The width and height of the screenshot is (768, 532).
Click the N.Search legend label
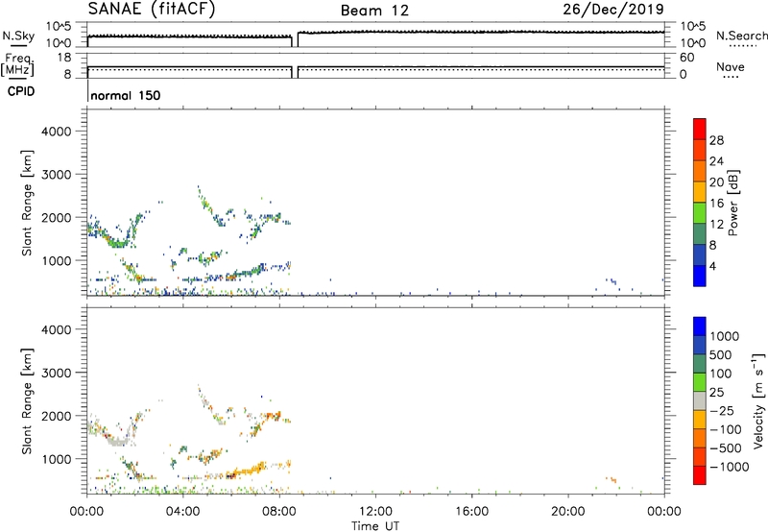(741, 36)
